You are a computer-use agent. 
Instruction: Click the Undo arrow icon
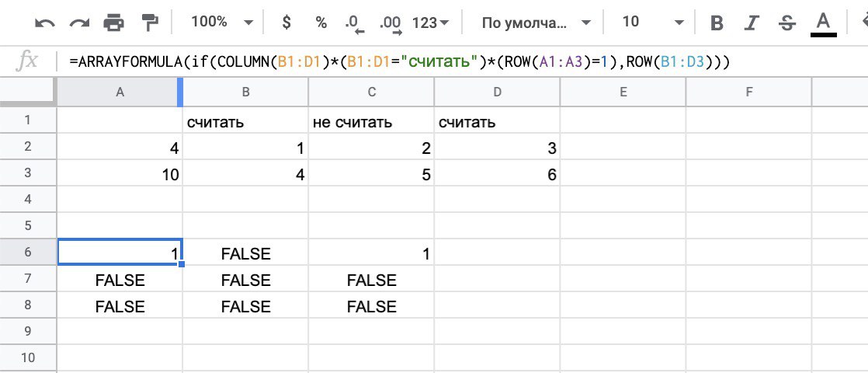click(x=45, y=23)
